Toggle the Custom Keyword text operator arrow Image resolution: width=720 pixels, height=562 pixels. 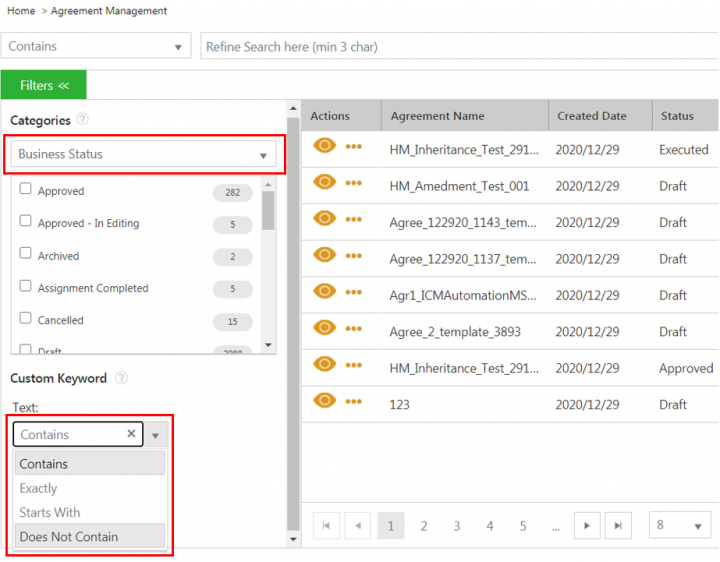point(156,435)
